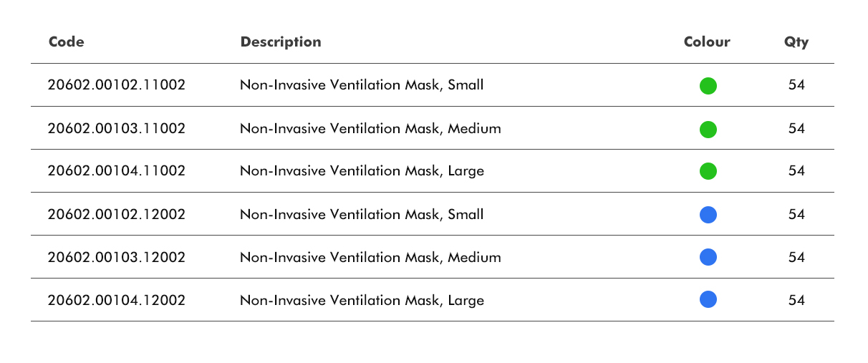The width and height of the screenshot is (868, 363).
Task: Click product code 20602.00104.11002
Action: click(x=117, y=171)
